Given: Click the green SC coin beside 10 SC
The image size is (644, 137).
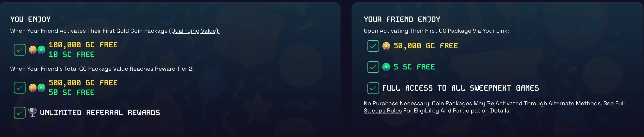Looking at the screenshot, I should pyautogui.click(x=41, y=50).
